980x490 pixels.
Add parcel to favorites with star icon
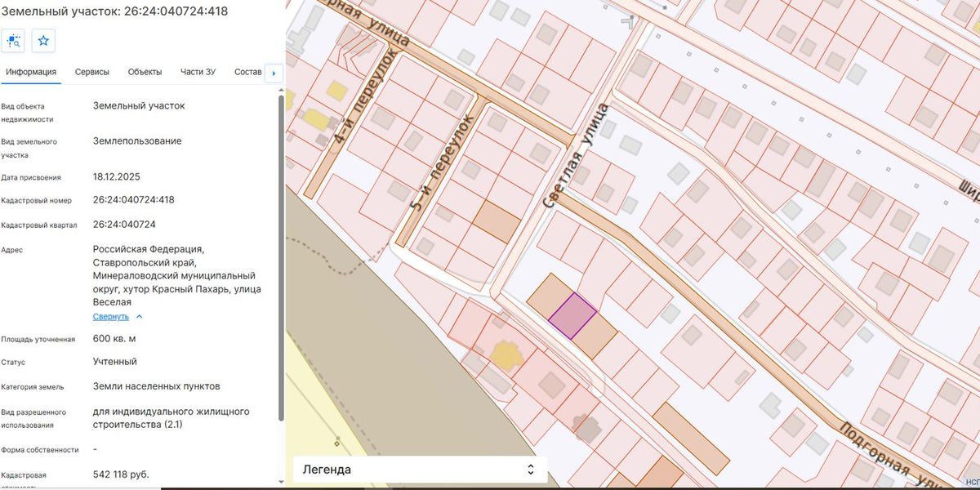coord(44,40)
